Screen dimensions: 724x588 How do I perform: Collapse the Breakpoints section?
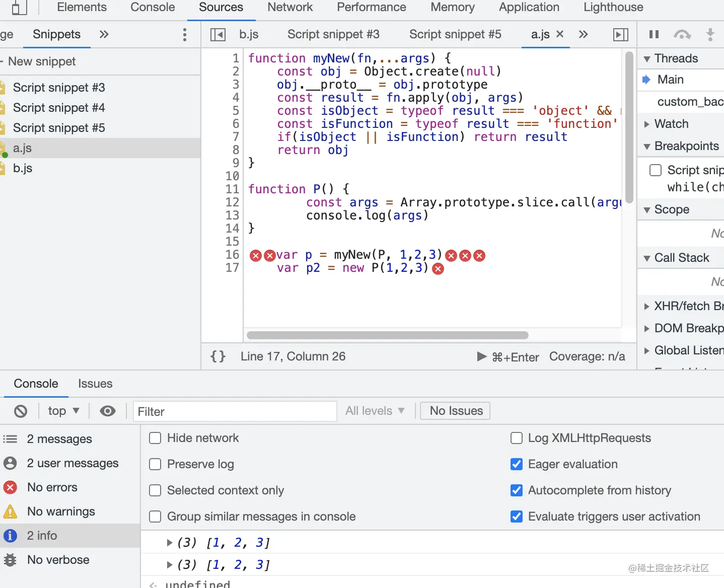tap(681, 146)
